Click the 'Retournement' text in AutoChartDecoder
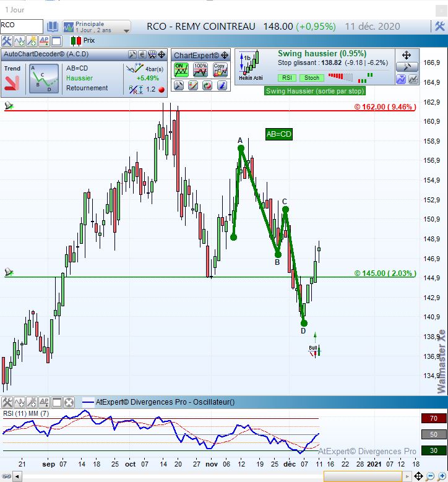The width and height of the screenshot is (448, 482). tap(87, 88)
